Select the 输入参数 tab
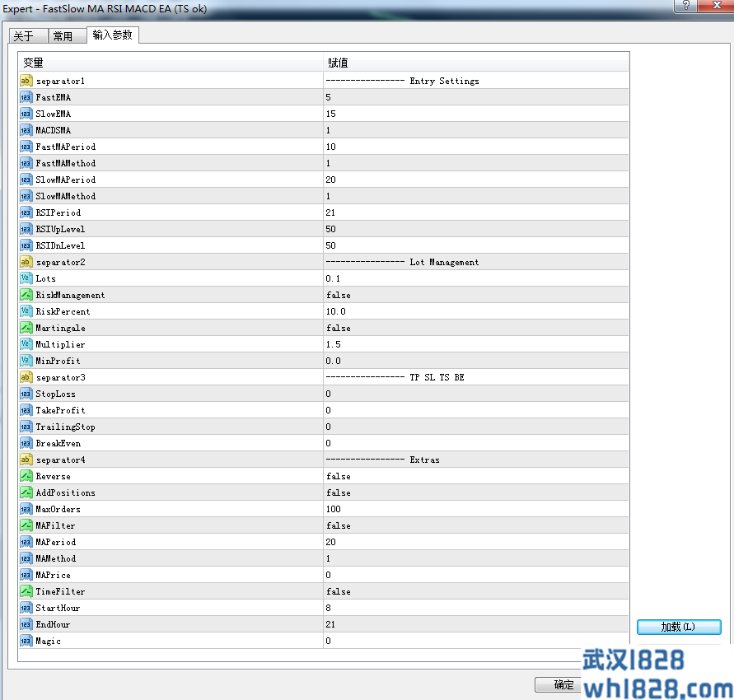This screenshot has width=734, height=700. pyautogui.click(x=112, y=35)
